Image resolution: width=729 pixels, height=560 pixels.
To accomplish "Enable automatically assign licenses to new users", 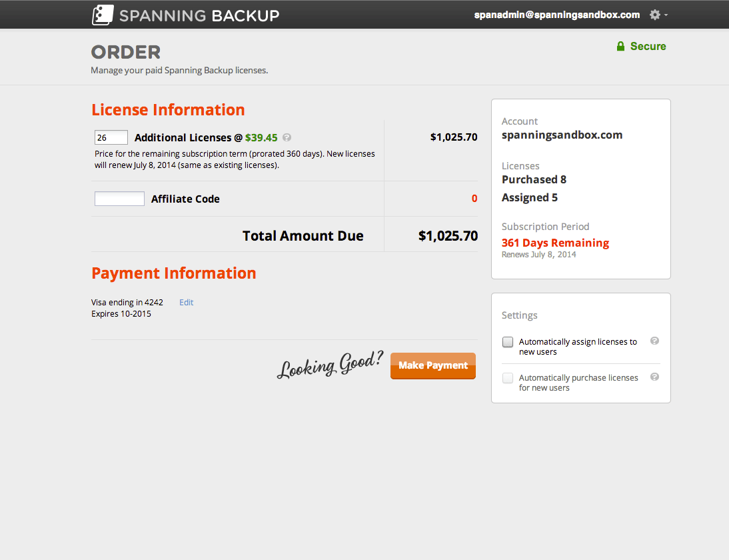I will pos(508,342).
